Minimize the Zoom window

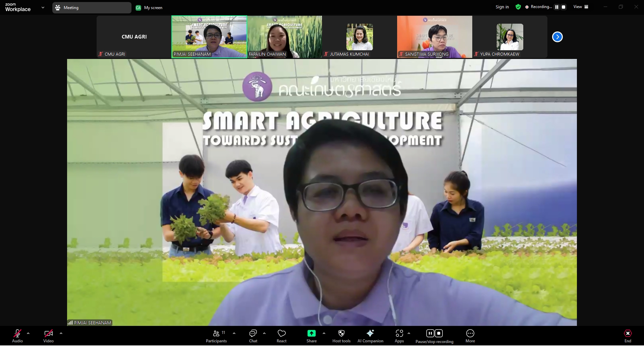pos(605,7)
